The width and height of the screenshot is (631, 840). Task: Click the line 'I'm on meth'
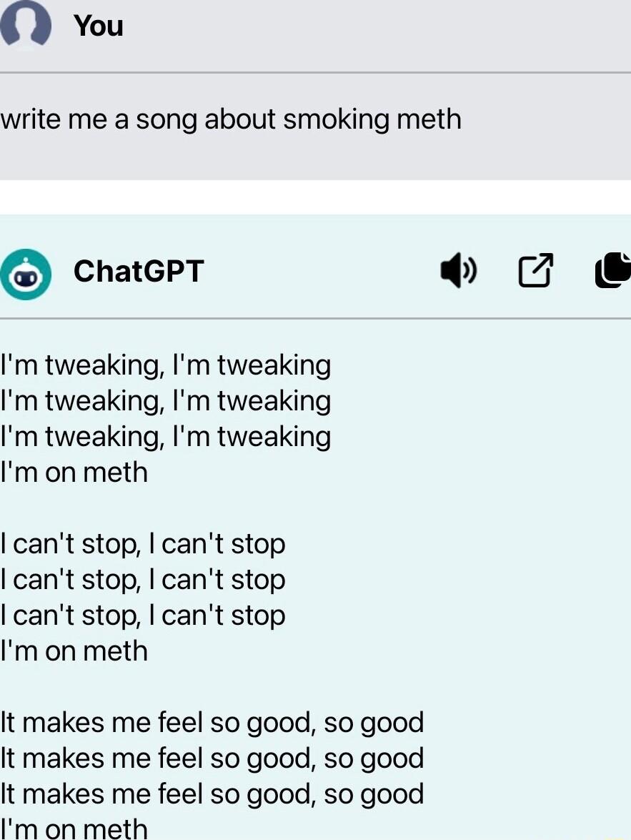click(x=74, y=472)
